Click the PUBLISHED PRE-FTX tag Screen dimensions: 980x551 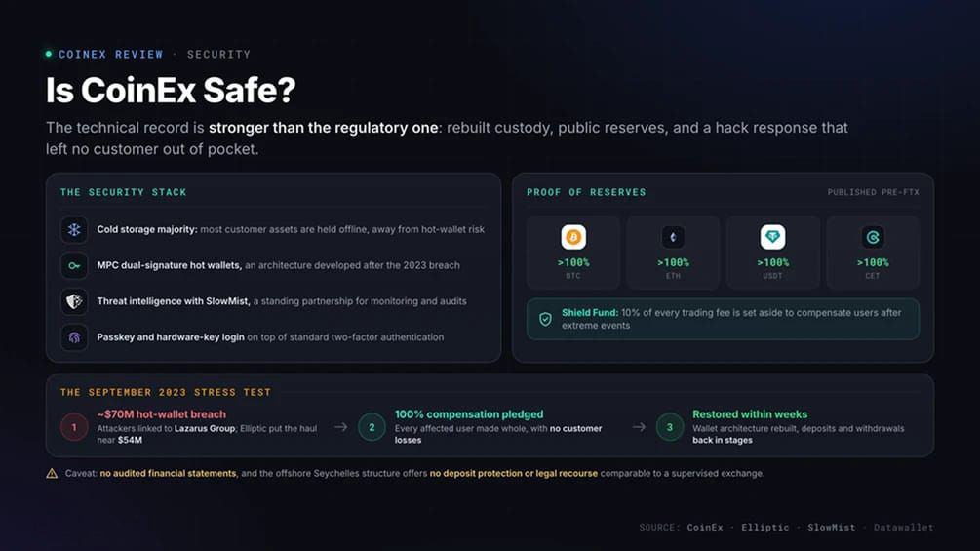coord(873,192)
